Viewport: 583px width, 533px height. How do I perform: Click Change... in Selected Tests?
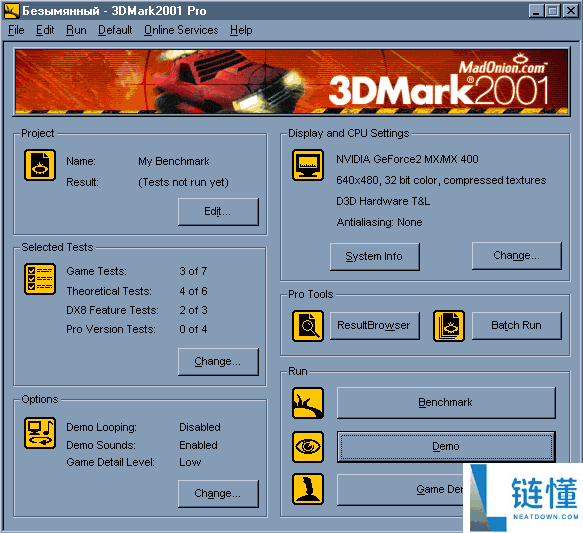pyautogui.click(x=218, y=362)
